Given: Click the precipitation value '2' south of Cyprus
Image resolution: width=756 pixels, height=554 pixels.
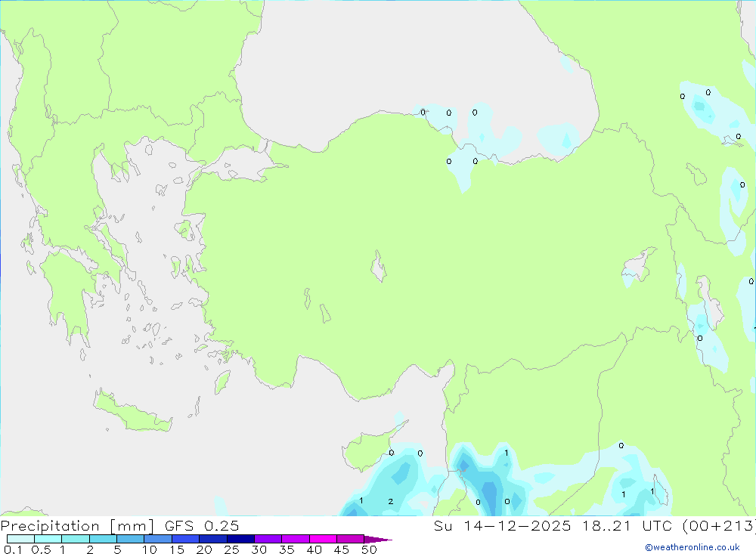Looking at the screenshot, I should pos(391,501).
